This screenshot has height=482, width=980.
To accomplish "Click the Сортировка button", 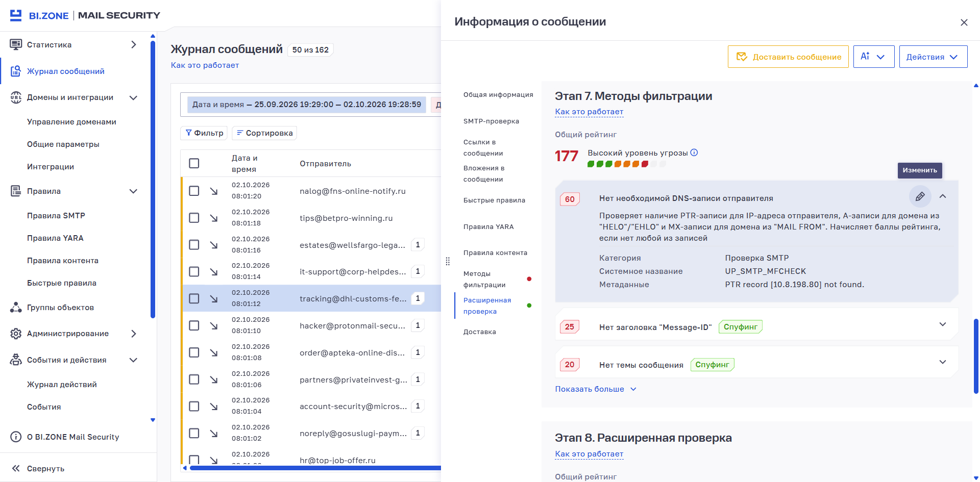I will coord(264,133).
